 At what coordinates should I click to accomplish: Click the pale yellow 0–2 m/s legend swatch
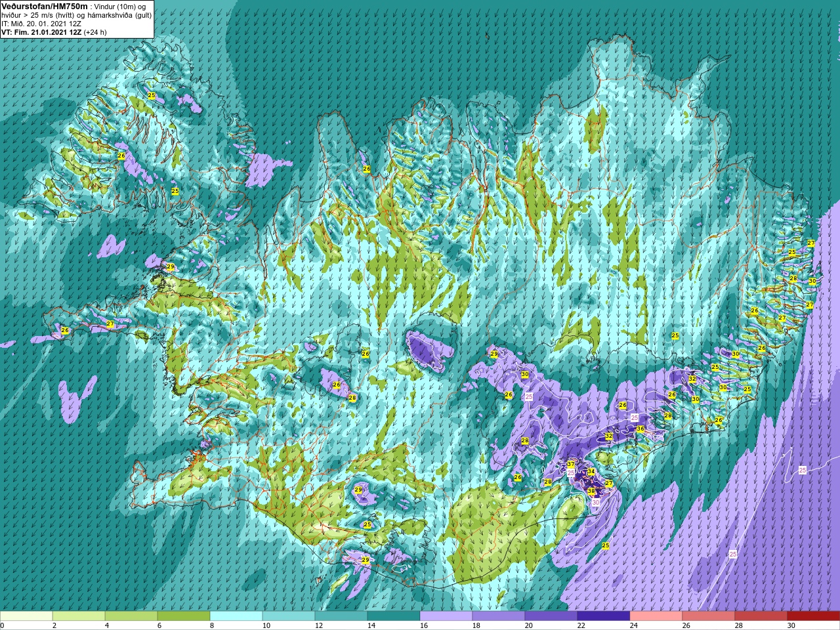point(26,616)
